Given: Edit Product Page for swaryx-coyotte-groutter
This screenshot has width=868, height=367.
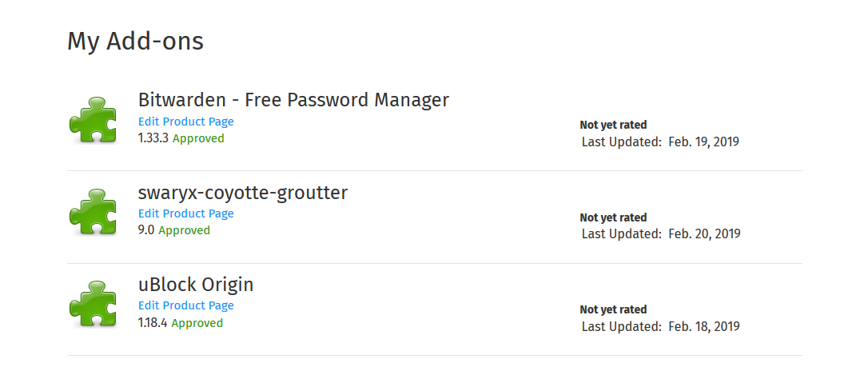Looking at the screenshot, I should pos(186,213).
